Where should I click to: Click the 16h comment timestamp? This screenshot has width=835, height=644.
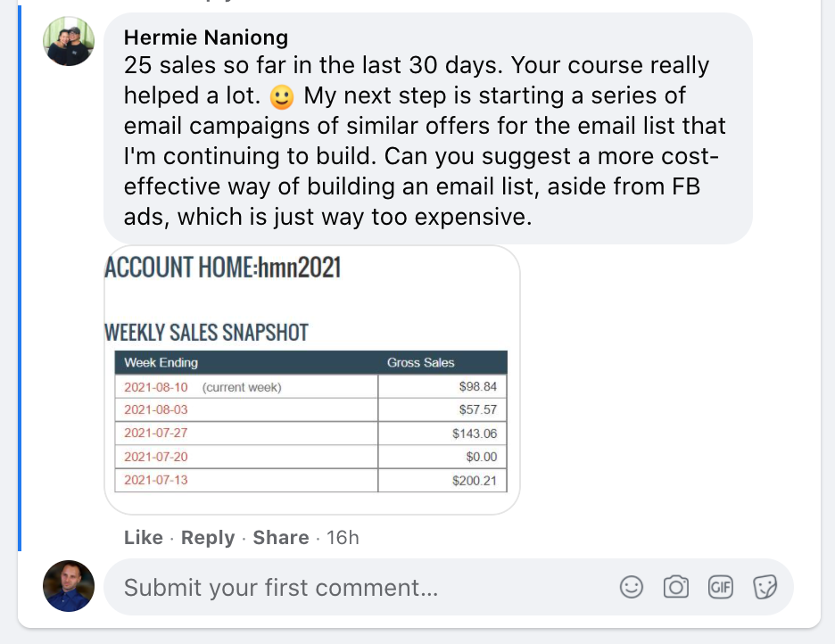tap(342, 538)
